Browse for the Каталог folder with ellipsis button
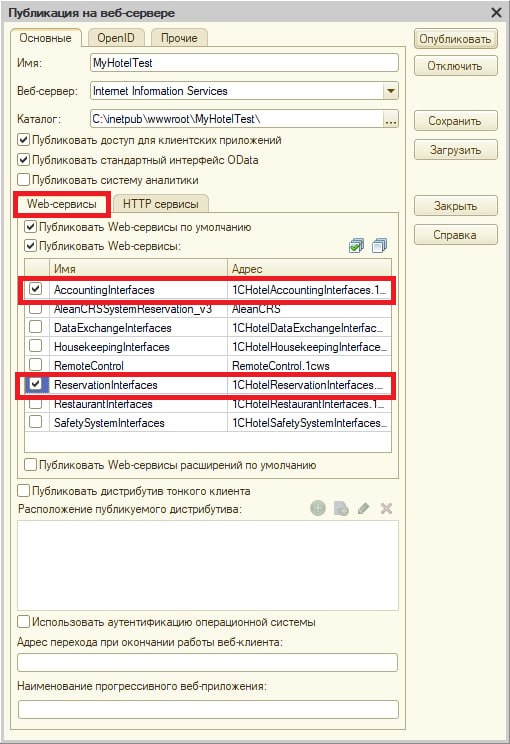The image size is (510, 744). click(x=390, y=119)
